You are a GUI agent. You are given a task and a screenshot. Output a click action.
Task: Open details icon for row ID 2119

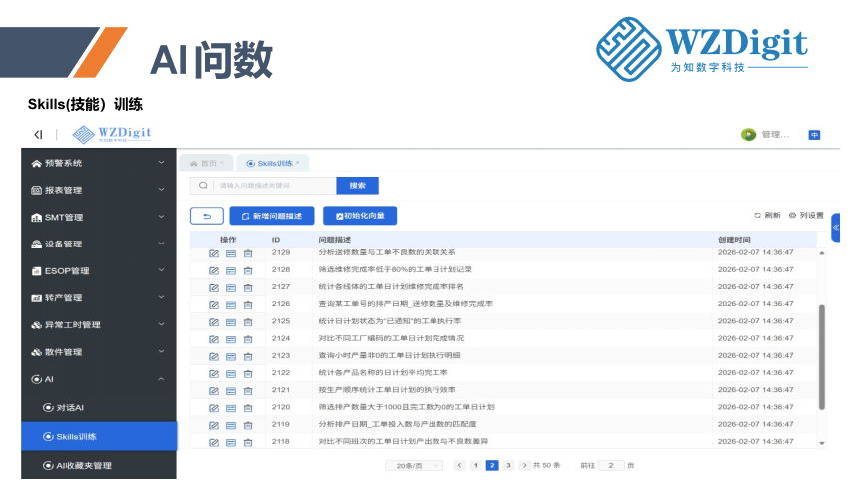(231, 425)
